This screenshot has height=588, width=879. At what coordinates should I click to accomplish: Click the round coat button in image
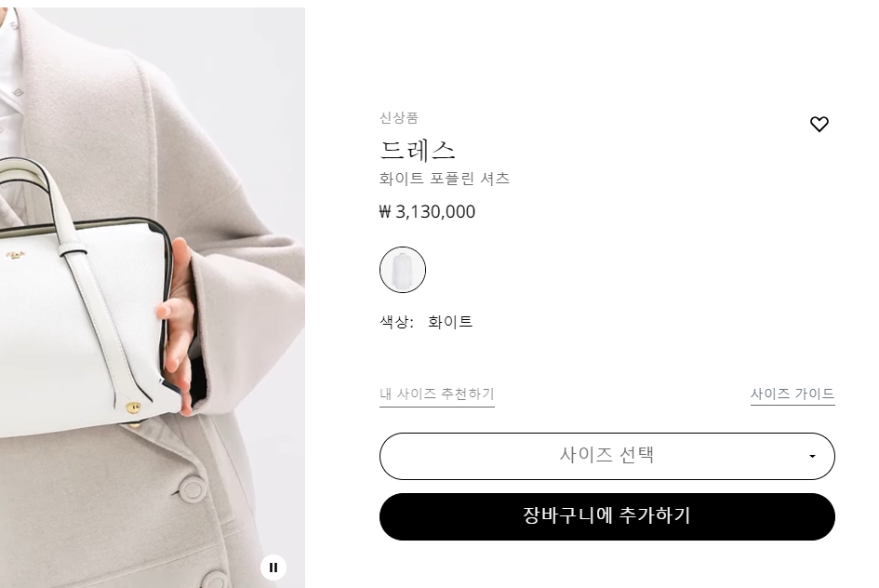192,488
